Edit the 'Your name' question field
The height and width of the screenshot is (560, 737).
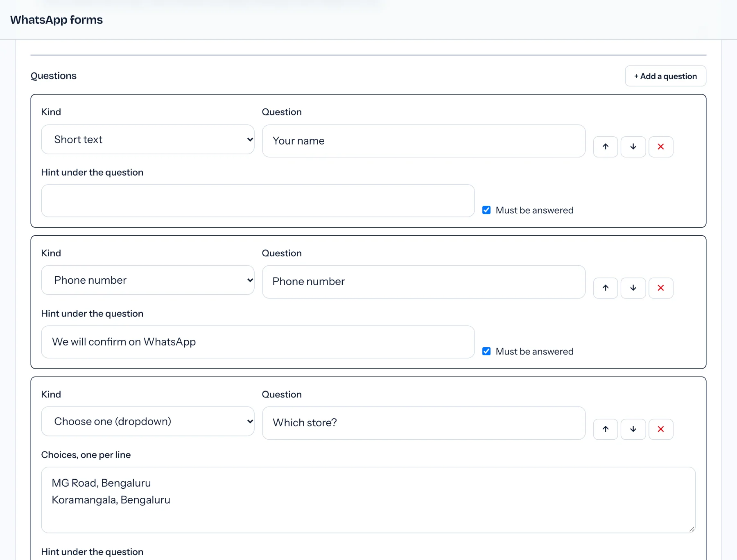pyautogui.click(x=424, y=141)
